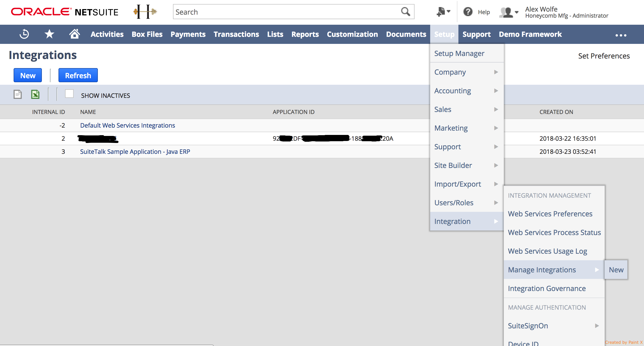This screenshot has width=644, height=346.
Task: Click the Help link text
Action: (484, 12)
